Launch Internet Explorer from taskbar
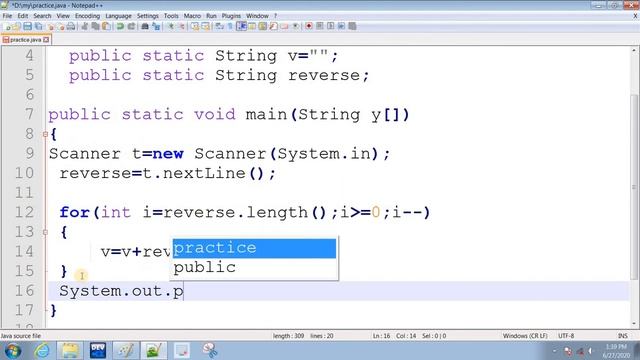640x360 pixels. coord(42,351)
